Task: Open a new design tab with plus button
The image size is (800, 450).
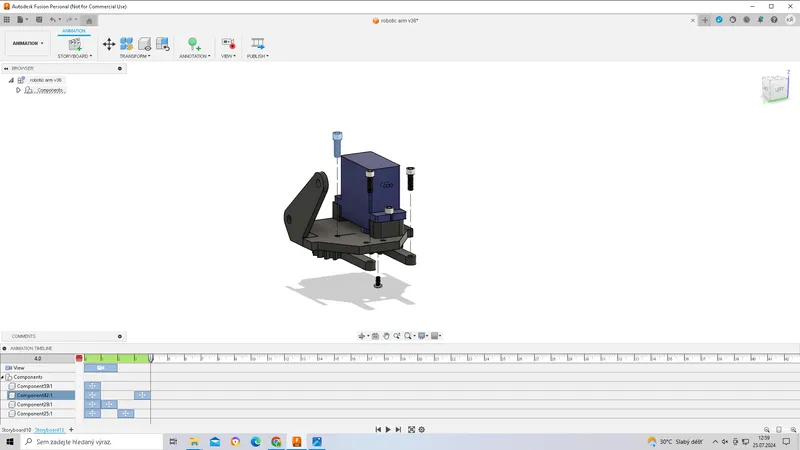Action: [x=705, y=20]
